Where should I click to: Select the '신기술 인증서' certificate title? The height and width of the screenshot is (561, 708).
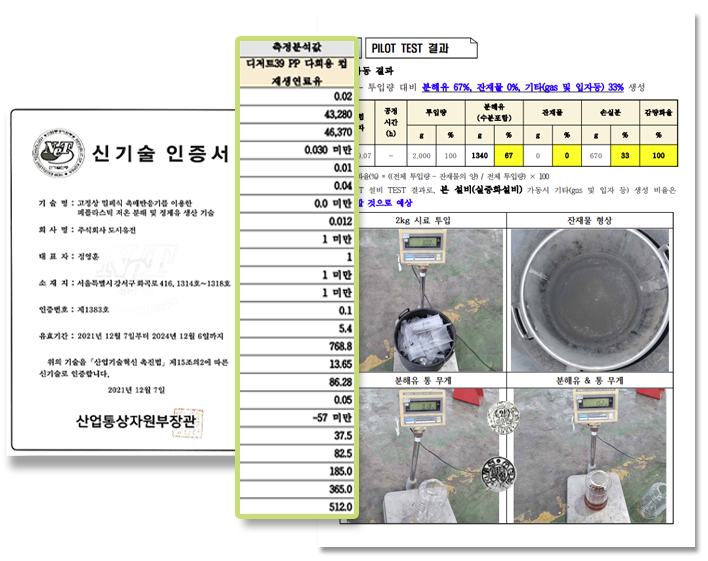[161, 154]
